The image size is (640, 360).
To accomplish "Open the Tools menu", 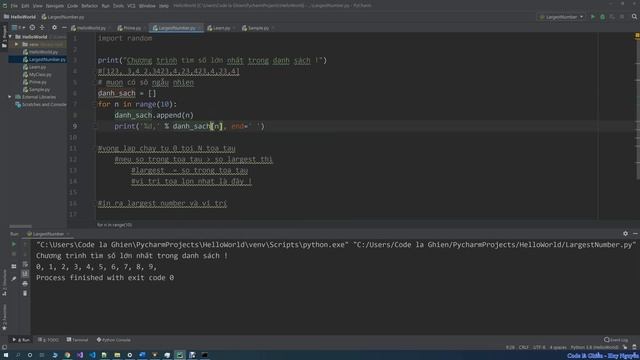I will coord(118,6).
